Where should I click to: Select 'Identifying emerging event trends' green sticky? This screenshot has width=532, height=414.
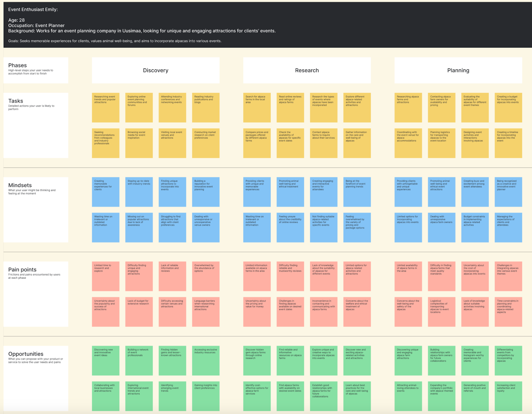pos(172,396)
